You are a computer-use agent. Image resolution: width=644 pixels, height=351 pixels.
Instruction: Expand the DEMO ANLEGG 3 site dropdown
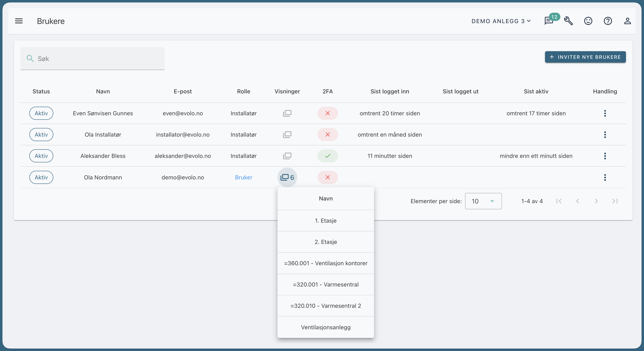coord(501,21)
